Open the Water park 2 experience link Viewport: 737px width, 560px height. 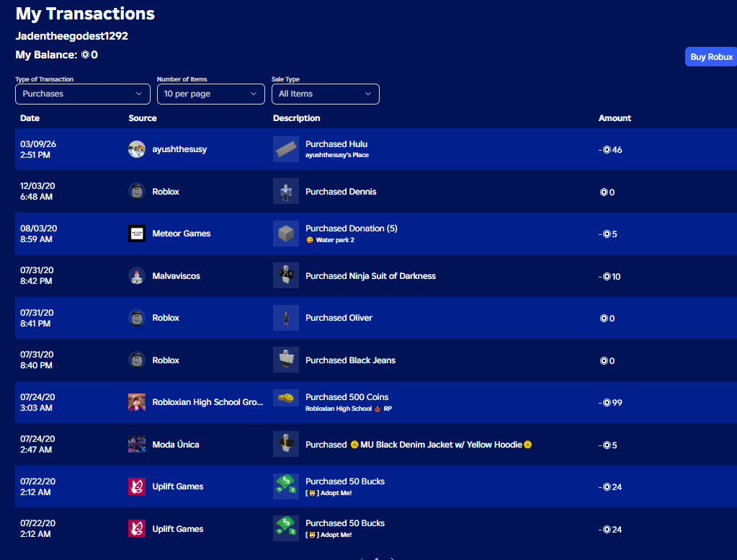coord(335,240)
